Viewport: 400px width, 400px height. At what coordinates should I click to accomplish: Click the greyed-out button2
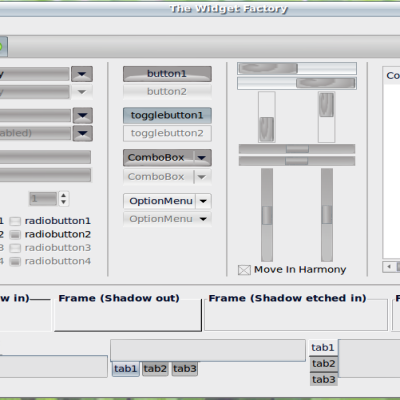pyautogui.click(x=167, y=92)
